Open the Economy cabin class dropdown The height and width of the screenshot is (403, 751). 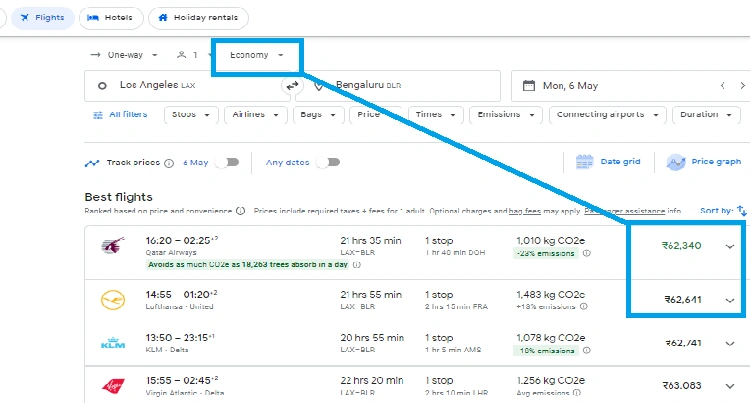click(257, 55)
